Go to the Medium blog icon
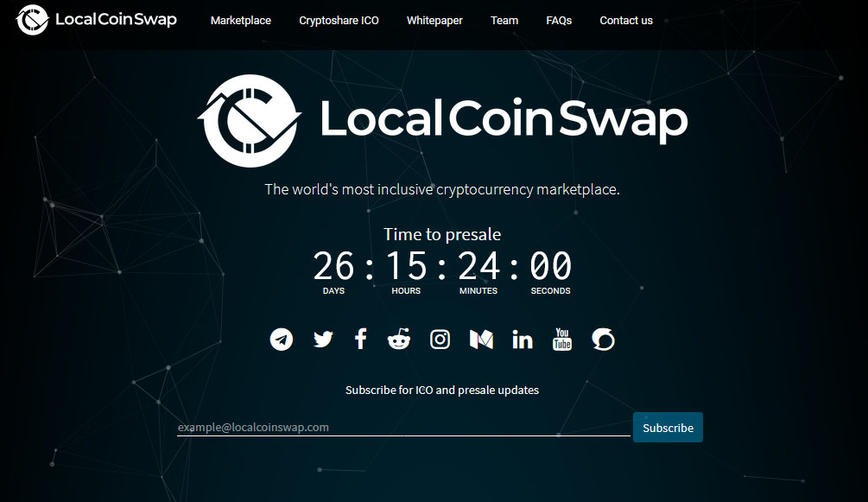This screenshot has width=868, height=502. pyautogui.click(x=481, y=340)
